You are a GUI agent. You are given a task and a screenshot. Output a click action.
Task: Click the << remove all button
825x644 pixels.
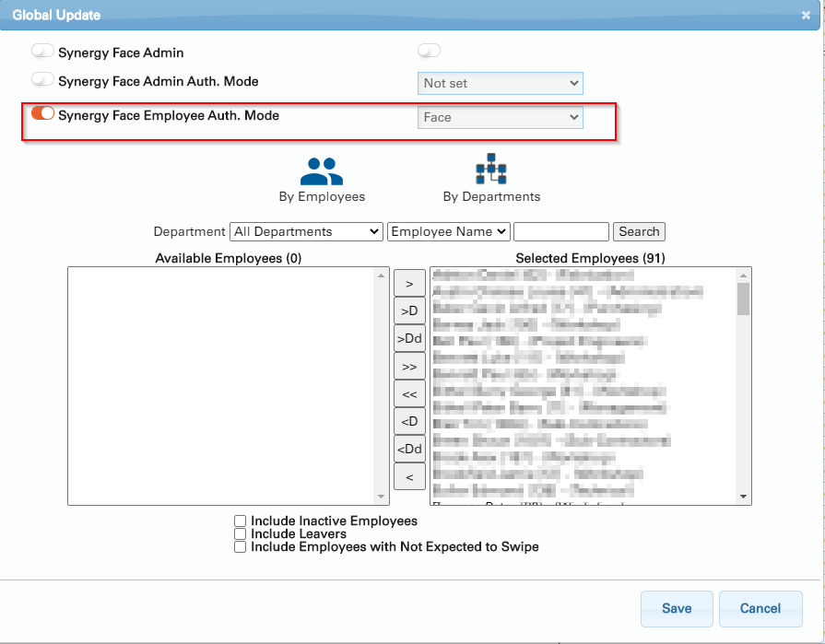pos(409,393)
